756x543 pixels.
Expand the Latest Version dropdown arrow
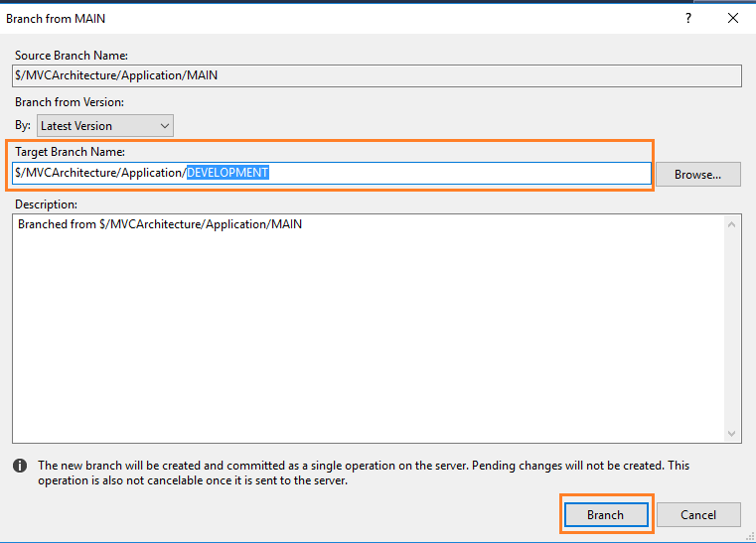pyautogui.click(x=164, y=126)
